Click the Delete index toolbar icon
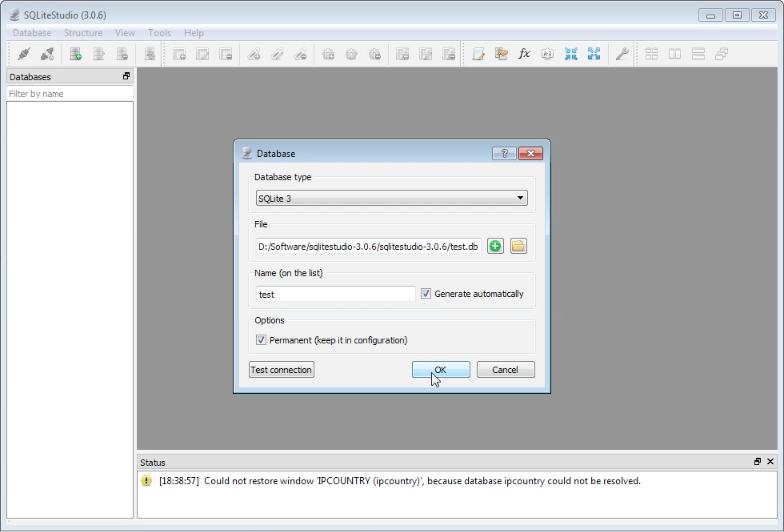Screen dimensions: 784x532 coord(300,54)
